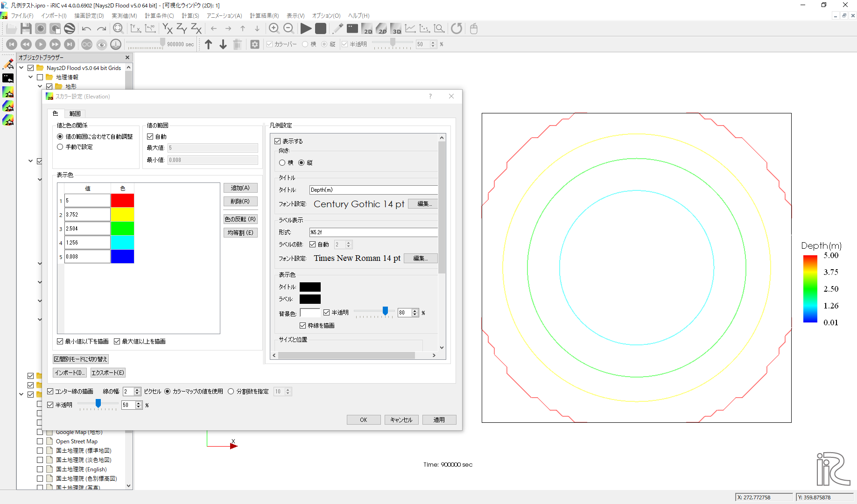Click the Undo arrow icon
The width and height of the screenshot is (857, 504).
click(x=86, y=28)
